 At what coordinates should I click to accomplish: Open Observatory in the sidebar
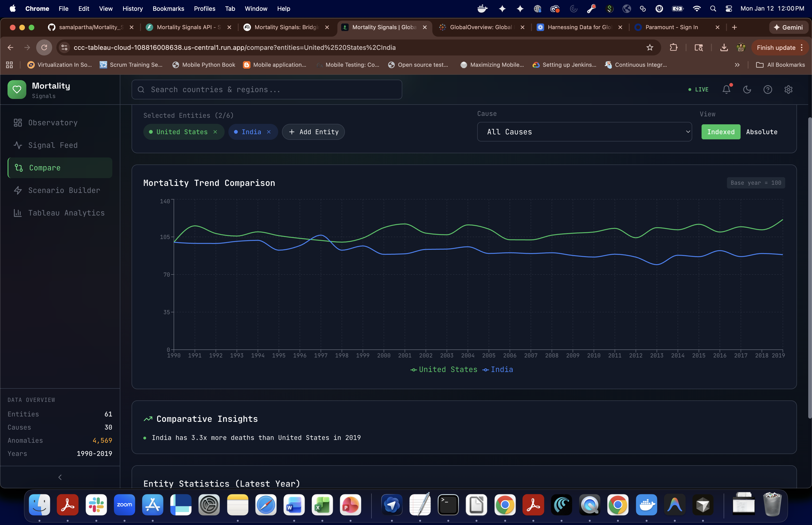pos(53,123)
